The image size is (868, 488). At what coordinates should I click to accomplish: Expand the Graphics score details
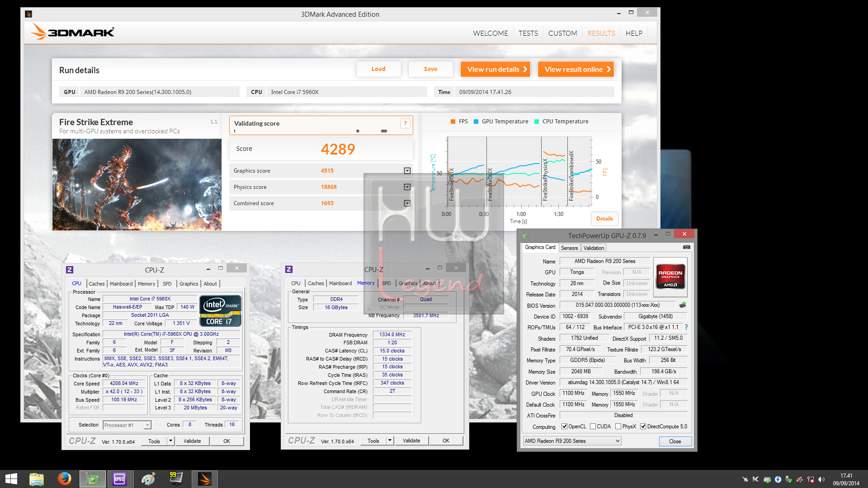(407, 171)
